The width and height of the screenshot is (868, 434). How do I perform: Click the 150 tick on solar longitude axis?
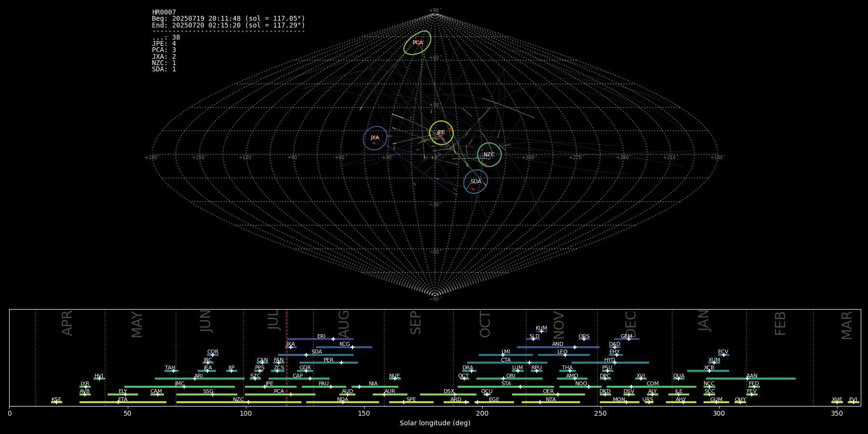[364, 413]
